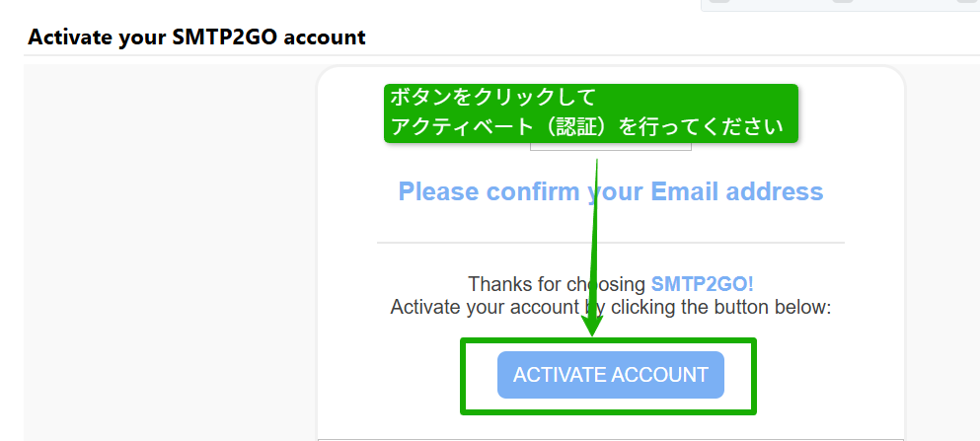Click the partially hidden logo box behind callout
This screenshot has width=980, height=441.
610,147
